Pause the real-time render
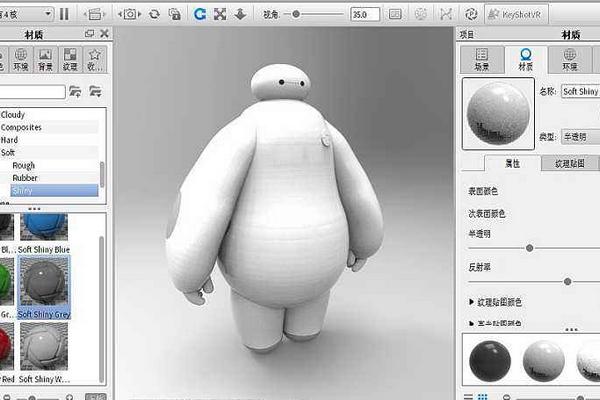600x400 pixels. (x=64, y=15)
